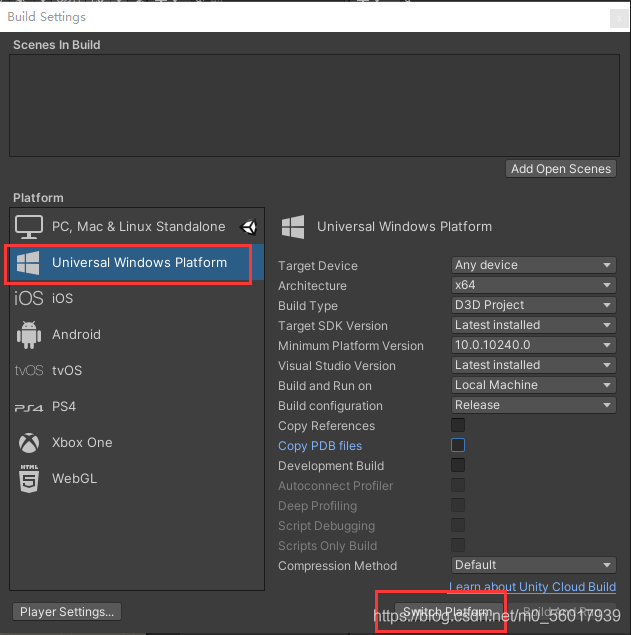Open the Learn about Unity Cloud Build link

pos(532,587)
